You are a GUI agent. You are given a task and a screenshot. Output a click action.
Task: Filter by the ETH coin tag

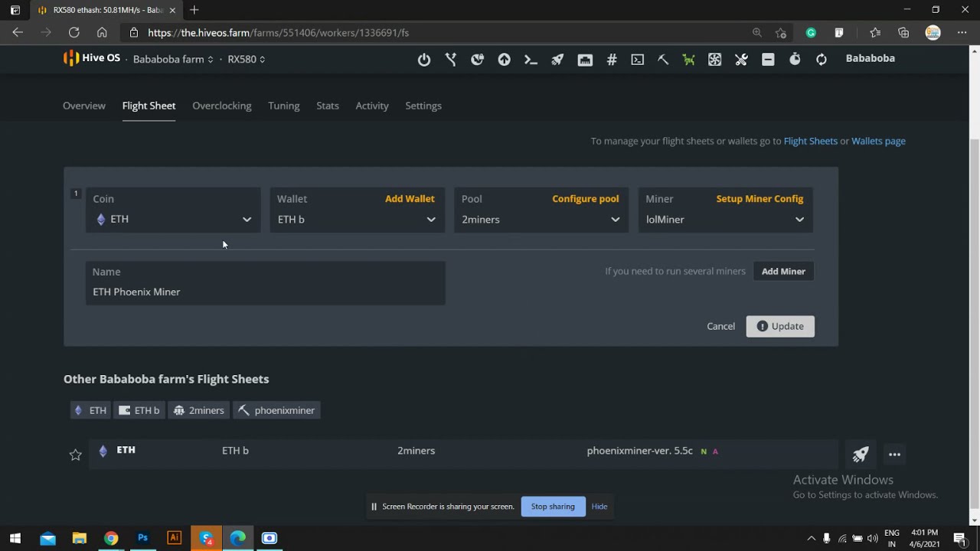(x=90, y=410)
